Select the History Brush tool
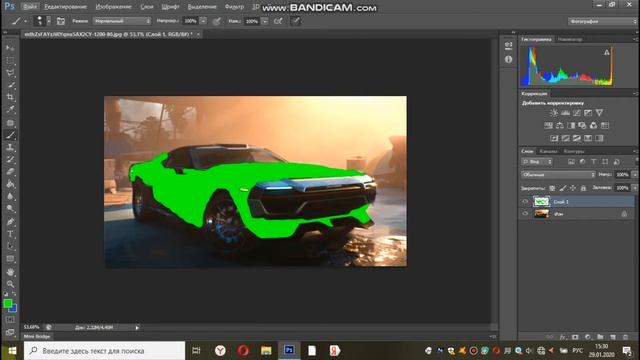640x360 pixels. [10, 160]
